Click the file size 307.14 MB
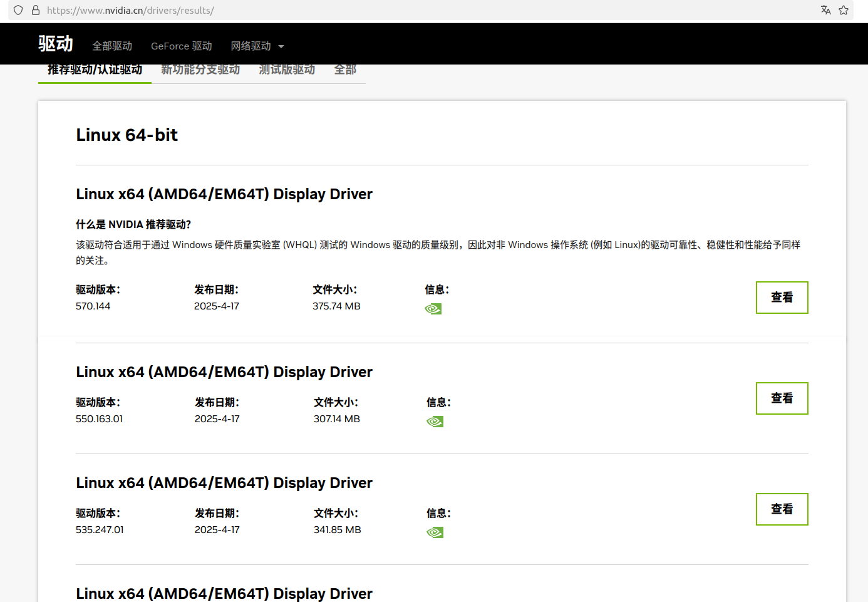Image resolution: width=868 pixels, height=602 pixels. [337, 419]
